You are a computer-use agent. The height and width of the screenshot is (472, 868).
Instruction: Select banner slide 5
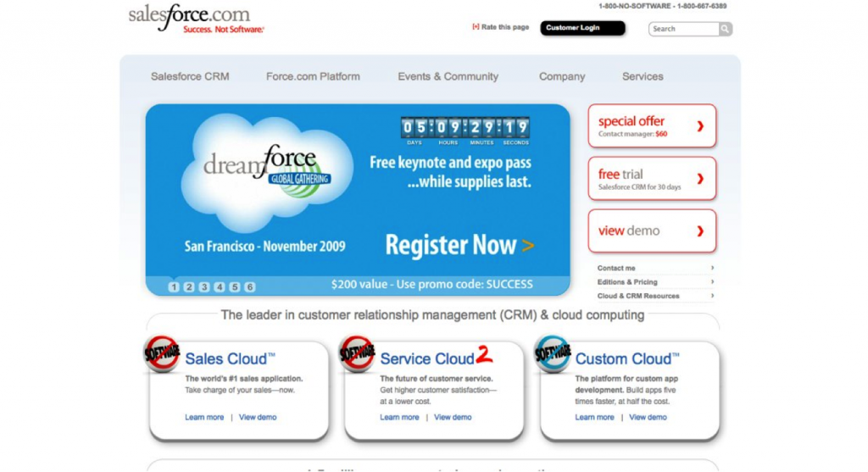(235, 286)
